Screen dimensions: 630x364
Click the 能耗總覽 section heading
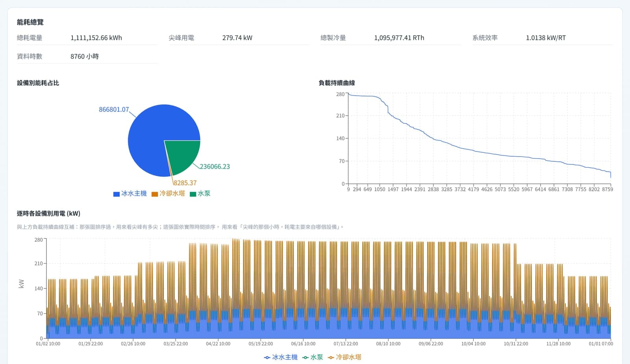[30, 22]
